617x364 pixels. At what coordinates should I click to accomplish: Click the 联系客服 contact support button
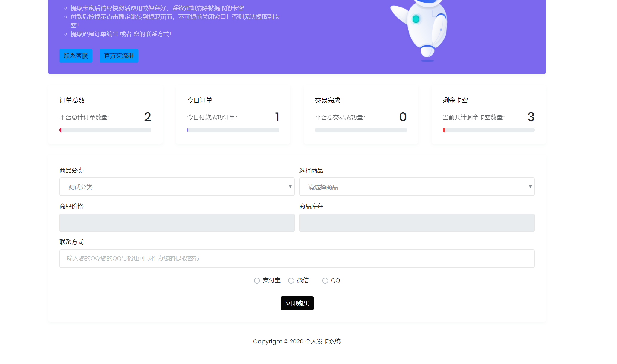tap(76, 56)
